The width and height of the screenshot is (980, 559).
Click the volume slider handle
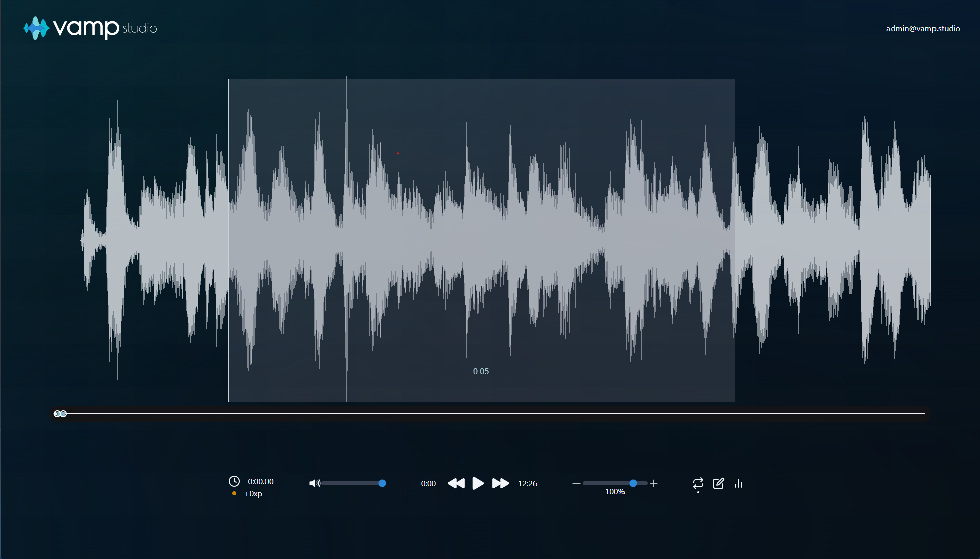click(x=382, y=483)
